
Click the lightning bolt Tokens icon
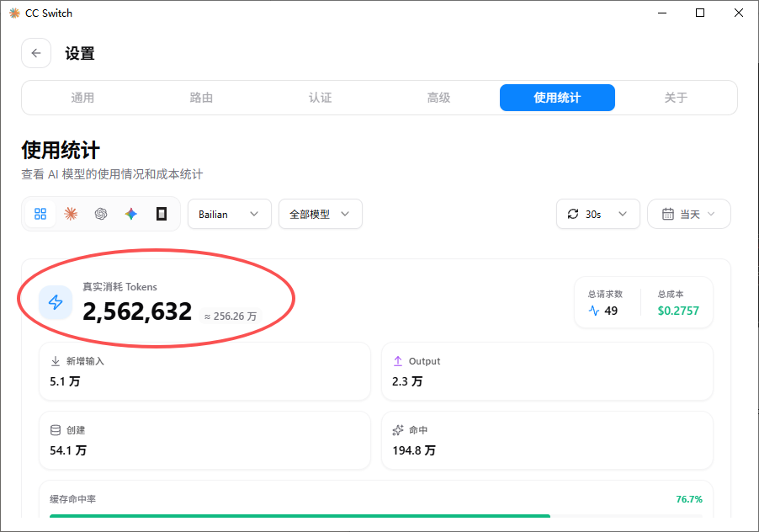(x=56, y=302)
